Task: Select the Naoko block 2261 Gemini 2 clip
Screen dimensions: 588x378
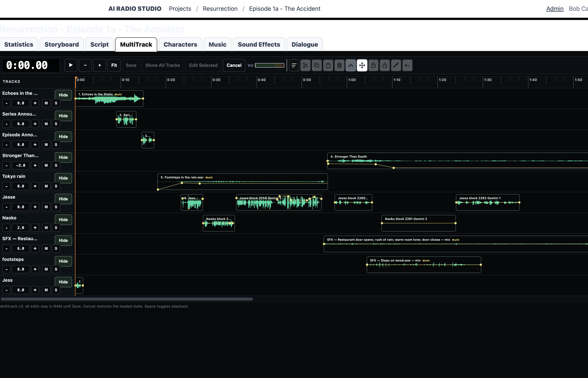Action: [419, 223]
